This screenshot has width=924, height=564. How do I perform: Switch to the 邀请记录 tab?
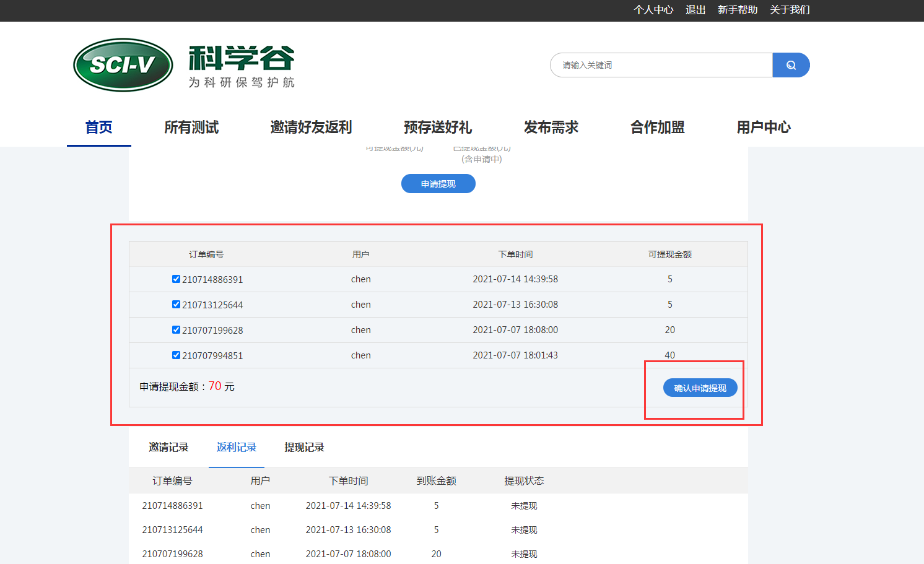pyautogui.click(x=168, y=447)
